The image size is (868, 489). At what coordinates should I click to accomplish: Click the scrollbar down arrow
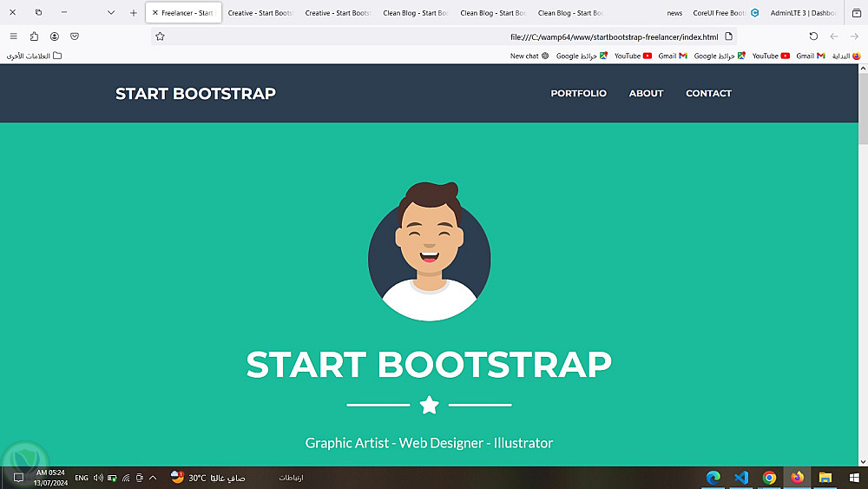tap(863, 461)
